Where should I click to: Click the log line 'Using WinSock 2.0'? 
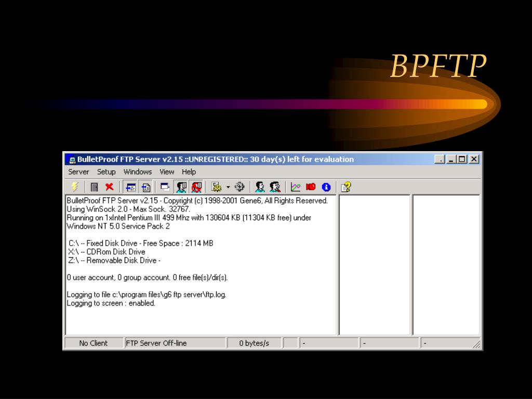[x=129, y=209]
